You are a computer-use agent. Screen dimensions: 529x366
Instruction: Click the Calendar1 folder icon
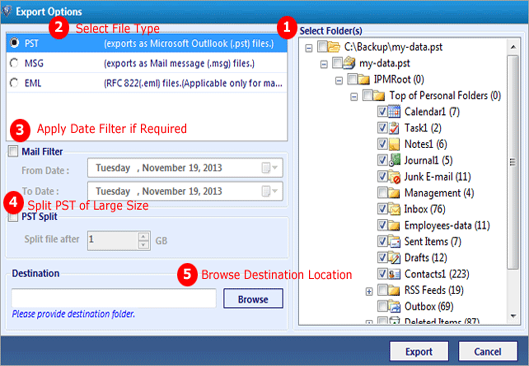(394, 111)
